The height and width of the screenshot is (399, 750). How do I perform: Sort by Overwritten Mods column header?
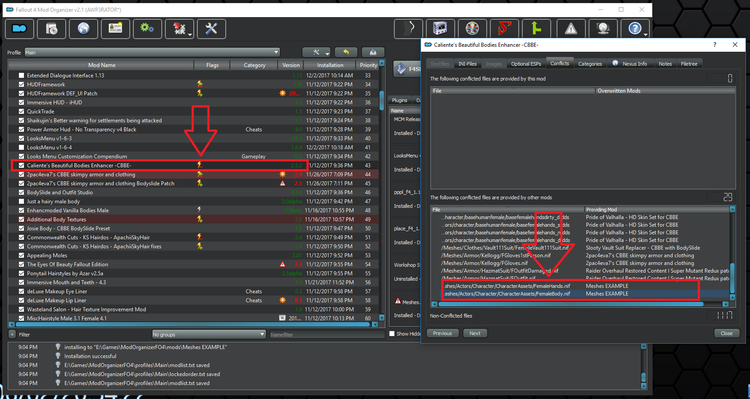(665, 90)
